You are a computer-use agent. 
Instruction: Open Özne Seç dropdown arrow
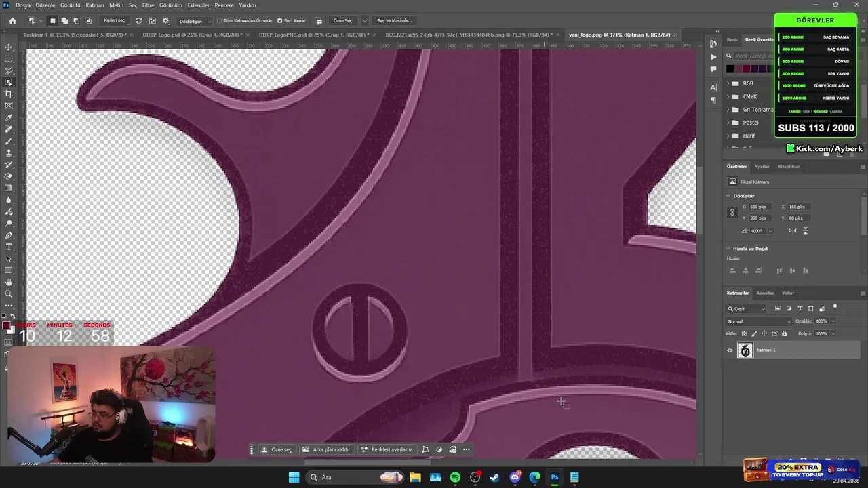pyautogui.click(x=364, y=20)
